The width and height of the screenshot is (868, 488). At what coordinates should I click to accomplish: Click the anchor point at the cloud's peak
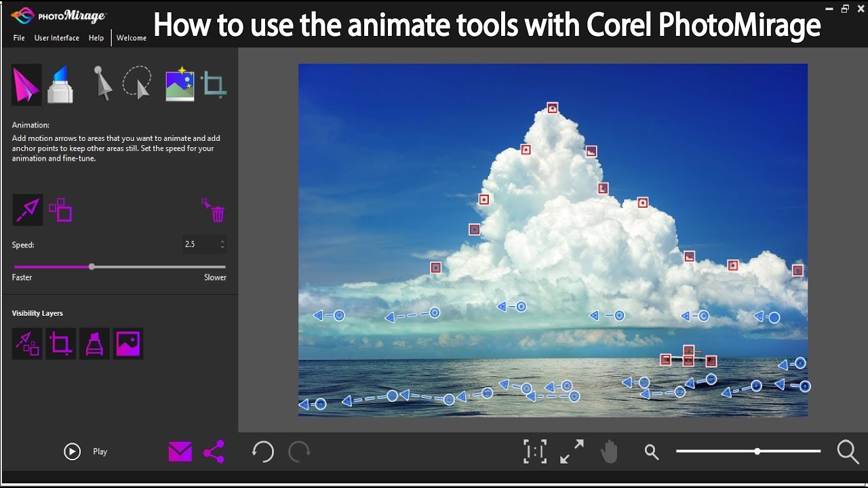[553, 108]
